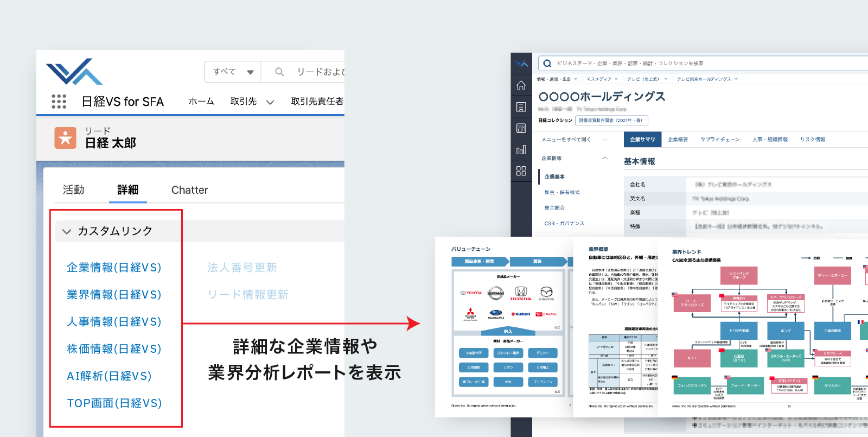868x437 pixels.
Task: Switch to the Chatter tab
Action: 189,190
